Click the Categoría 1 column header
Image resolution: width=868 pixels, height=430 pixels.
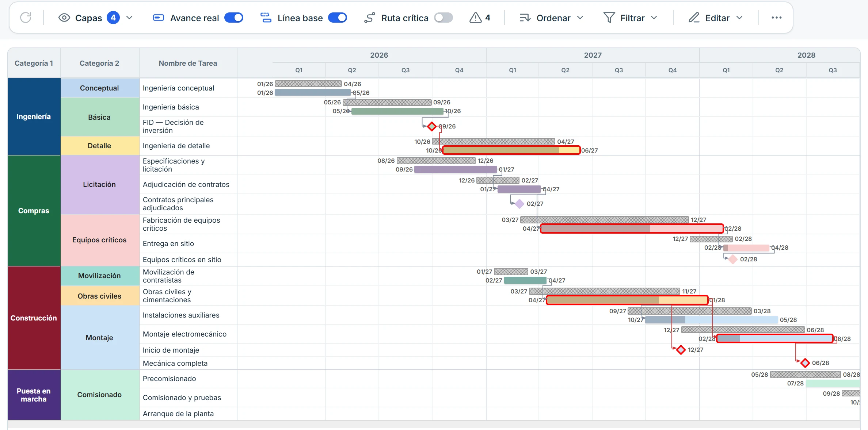click(x=34, y=63)
